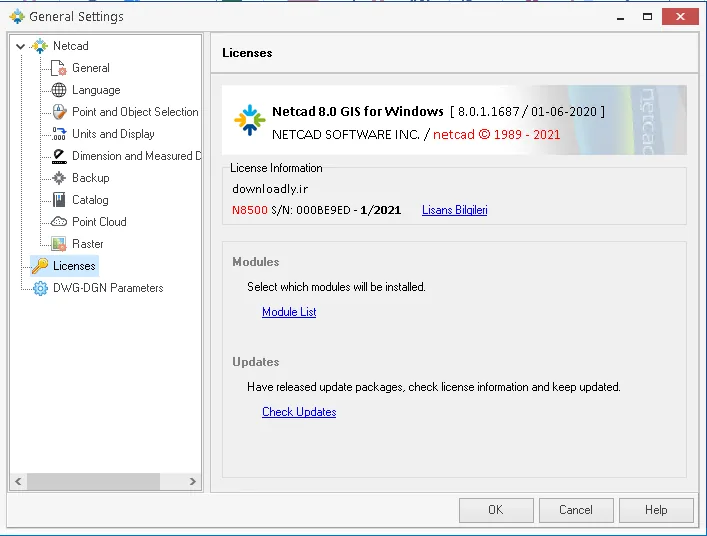The image size is (707, 536).
Task: Open the Catalog settings item
Action: pos(90,200)
